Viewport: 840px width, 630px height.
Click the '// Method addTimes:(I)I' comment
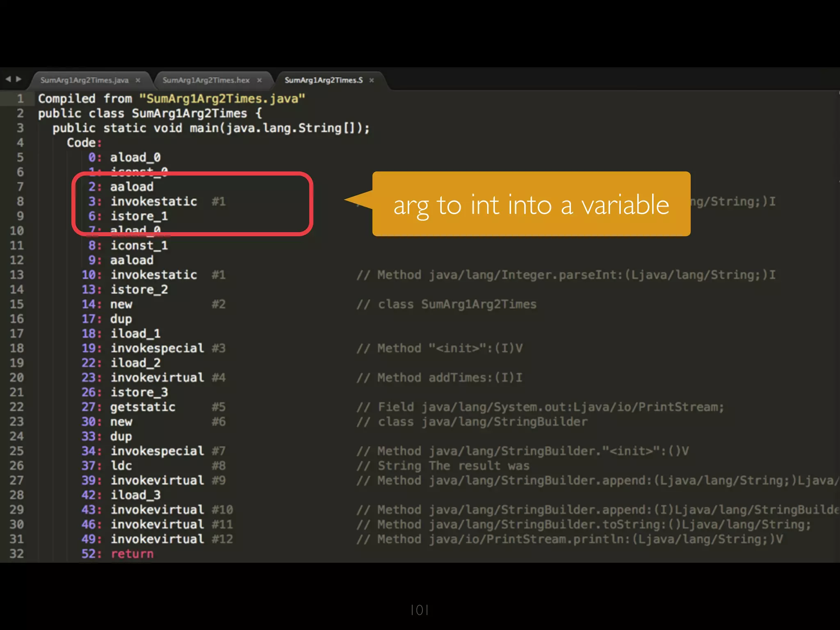tap(439, 378)
